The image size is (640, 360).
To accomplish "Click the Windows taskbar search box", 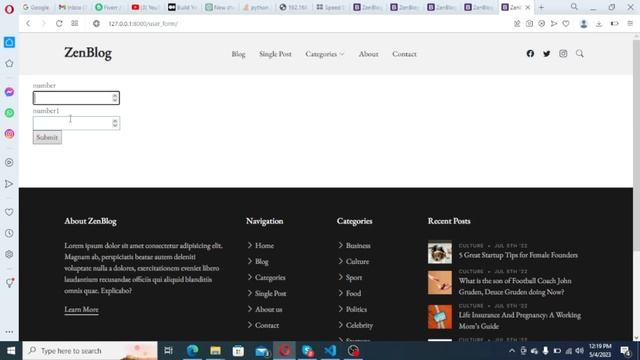I will coord(90,351).
